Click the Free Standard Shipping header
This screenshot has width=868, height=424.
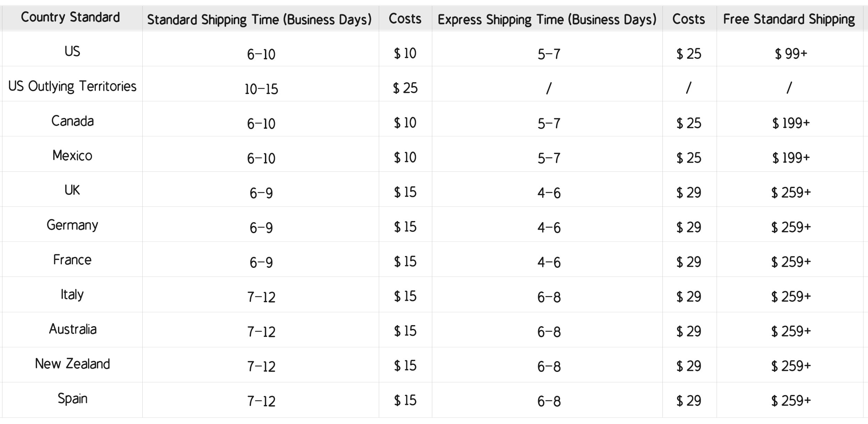pos(789,19)
